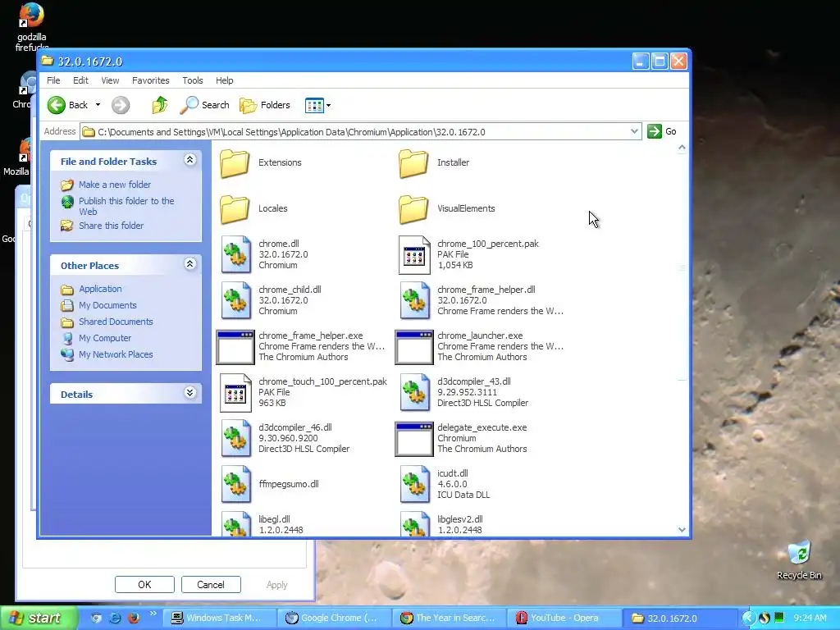
Task: Select the VisualElements folder icon
Action: 413,209
